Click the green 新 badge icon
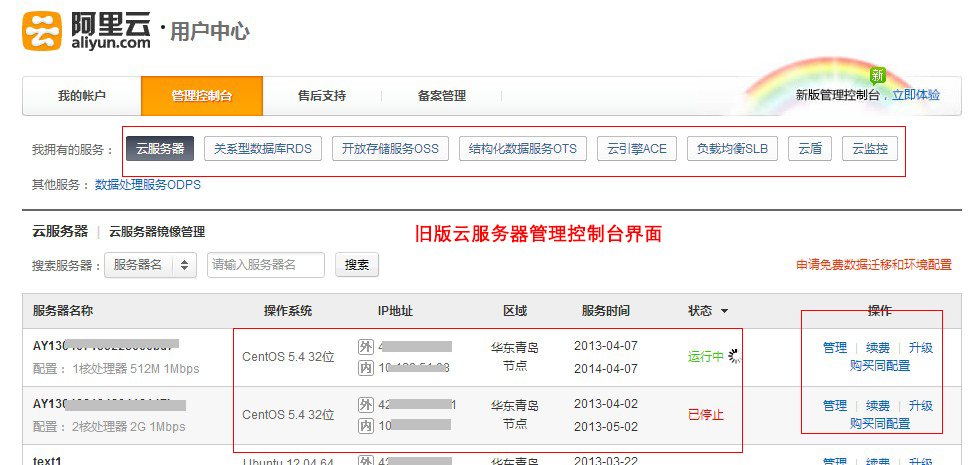The height and width of the screenshot is (465, 975). tap(877, 76)
